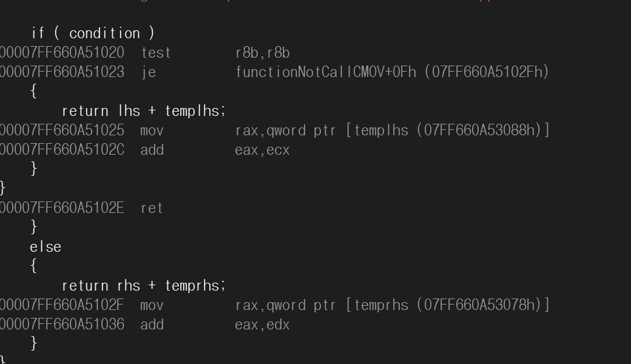Click the templhs qword ptr operand

[392, 130]
